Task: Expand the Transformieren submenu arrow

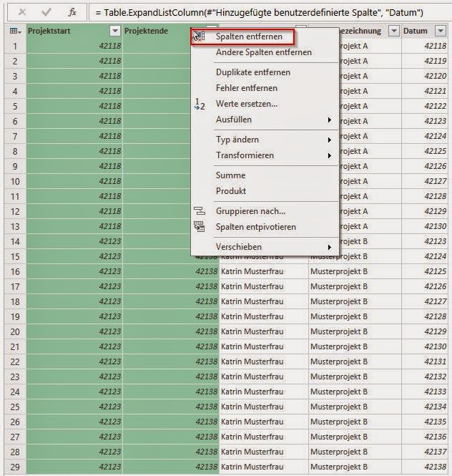Action: (x=330, y=156)
